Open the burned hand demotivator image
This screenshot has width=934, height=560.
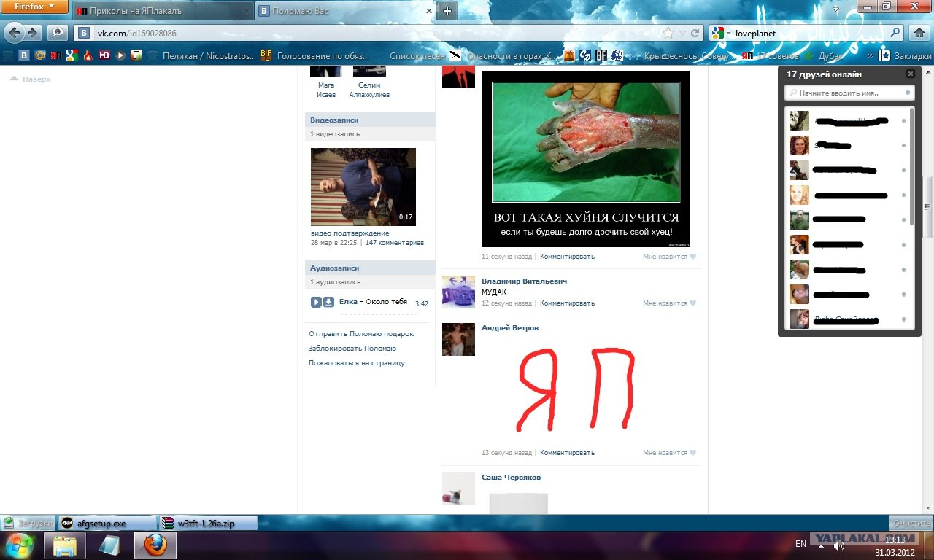(586, 159)
